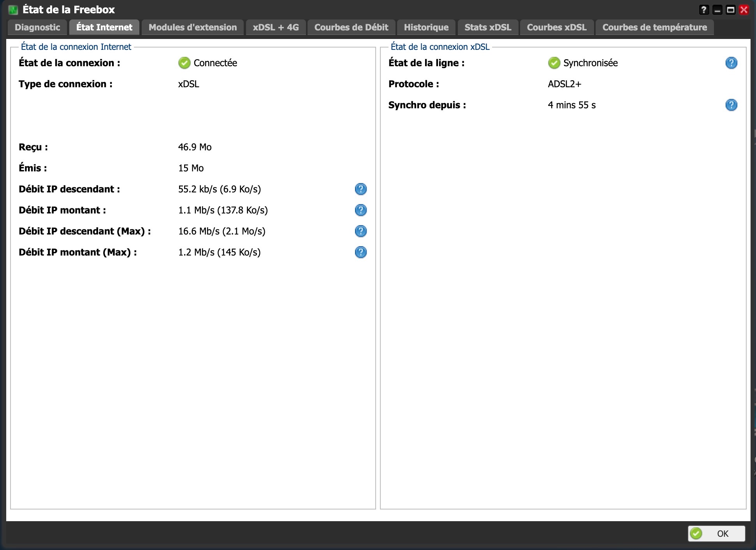Close the État de la Freebox window

tap(744, 10)
